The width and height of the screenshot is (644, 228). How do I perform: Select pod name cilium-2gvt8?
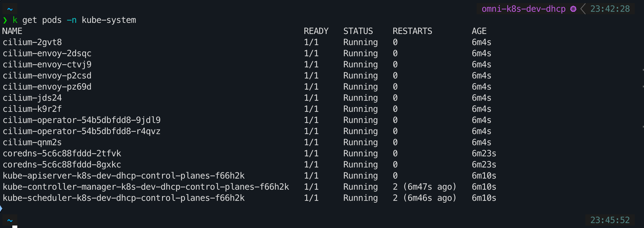click(x=32, y=42)
